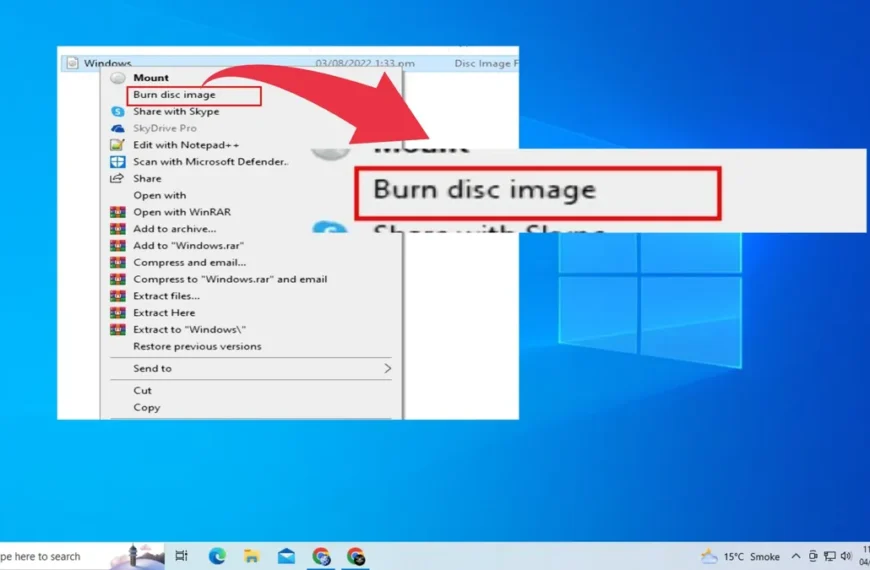
Task: Open the Mail app from the taskbar
Action: click(286, 556)
